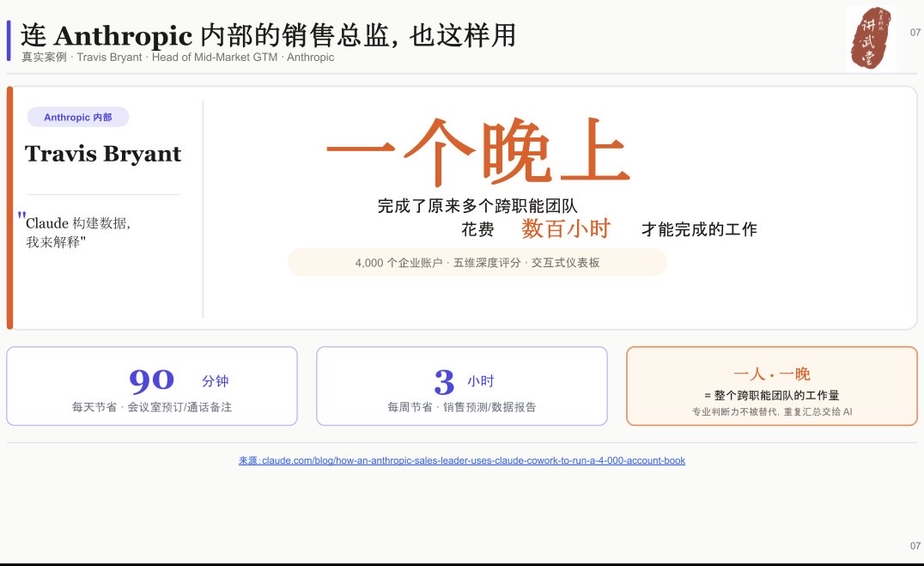Click the word '花费' in the center
The height and width of the screenshot is (566, 924).
point(477,229)
